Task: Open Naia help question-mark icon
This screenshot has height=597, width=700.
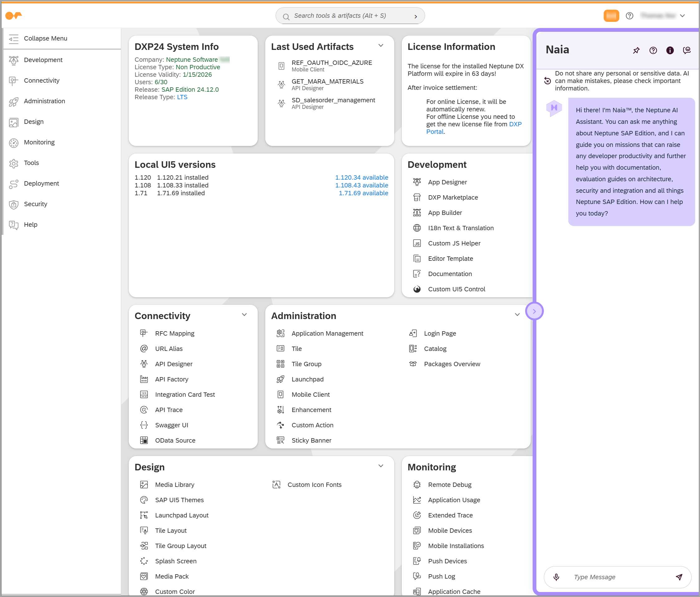Action: pos(653,50)
